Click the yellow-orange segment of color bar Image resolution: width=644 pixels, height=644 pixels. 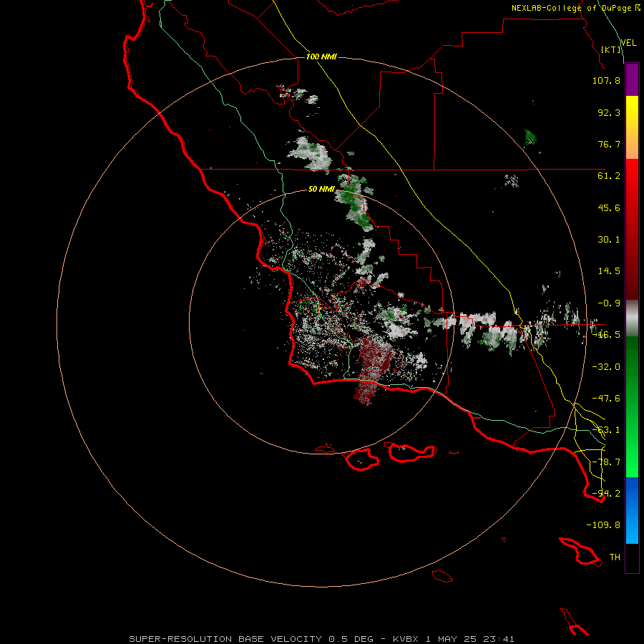[x=632, y=127]
